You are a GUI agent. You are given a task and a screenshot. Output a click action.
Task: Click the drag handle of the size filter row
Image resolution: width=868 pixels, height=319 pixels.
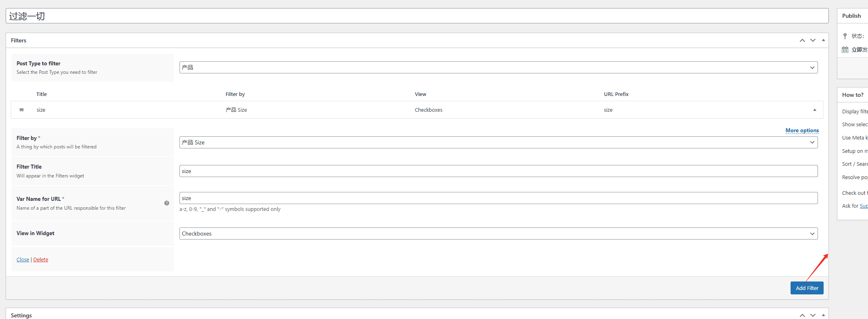pyautogui.click(x=22, y=110)
